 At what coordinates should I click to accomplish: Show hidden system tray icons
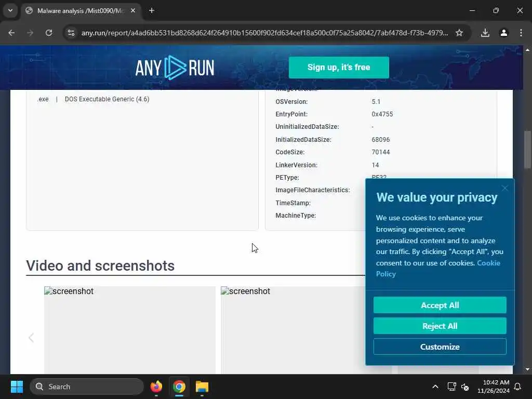point(435,387)
